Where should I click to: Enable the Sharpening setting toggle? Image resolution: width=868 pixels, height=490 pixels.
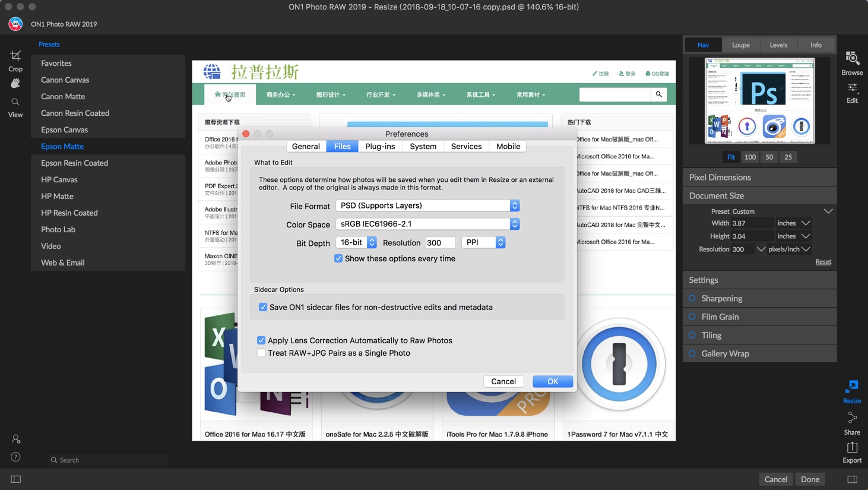tap(692, 298)
